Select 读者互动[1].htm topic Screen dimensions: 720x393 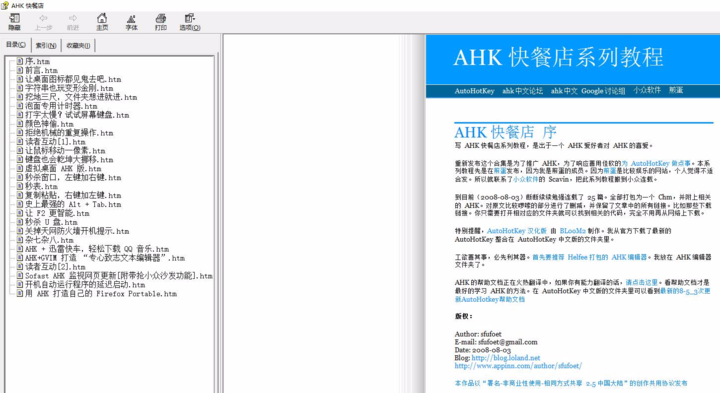point(55,141)
